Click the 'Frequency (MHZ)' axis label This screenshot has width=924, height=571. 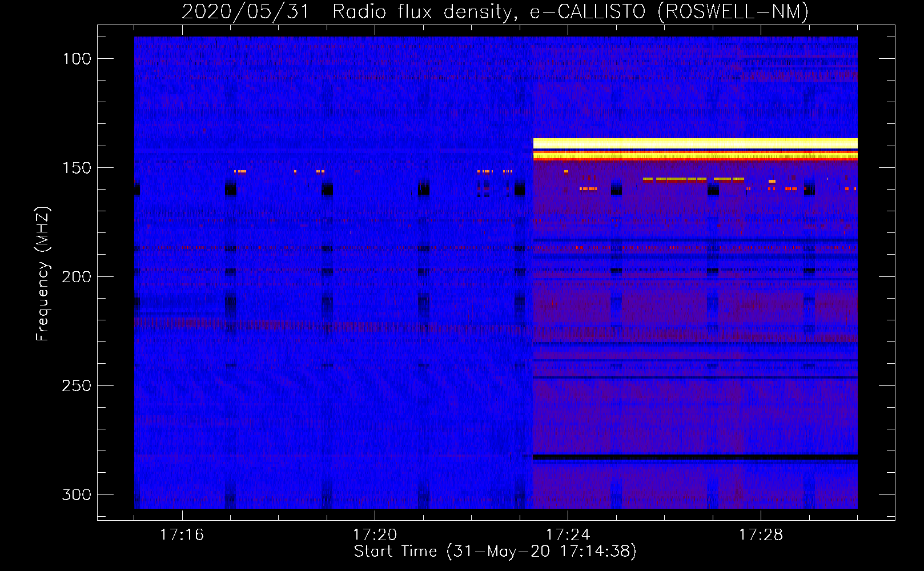[x=43, y=274]
